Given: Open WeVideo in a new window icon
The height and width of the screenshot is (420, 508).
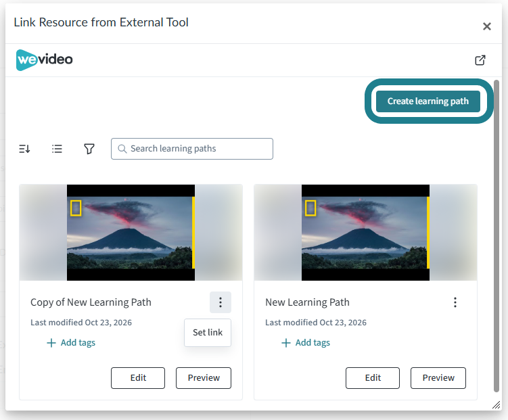Looking at the screenshot, I should pos(480,60).
